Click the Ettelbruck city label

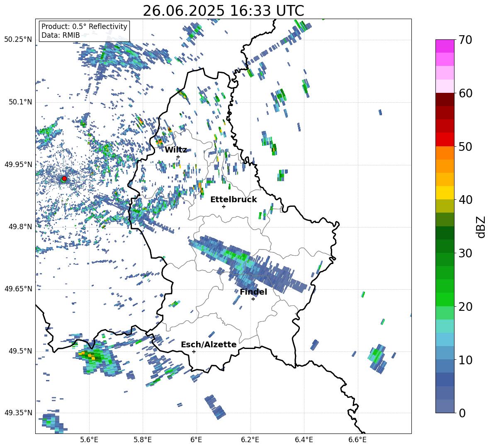233,200
